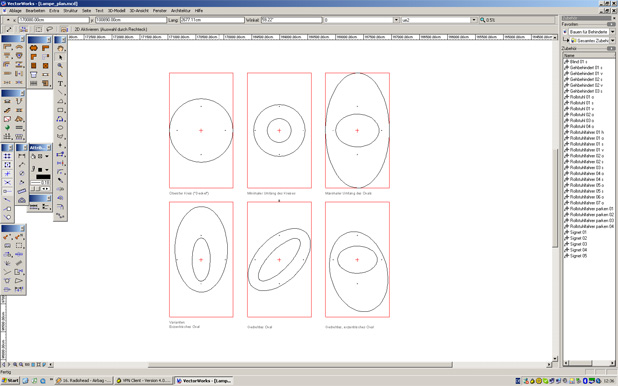Switch to the VPN Client taskbar window
Screen dimensions: 618x386
143,380
